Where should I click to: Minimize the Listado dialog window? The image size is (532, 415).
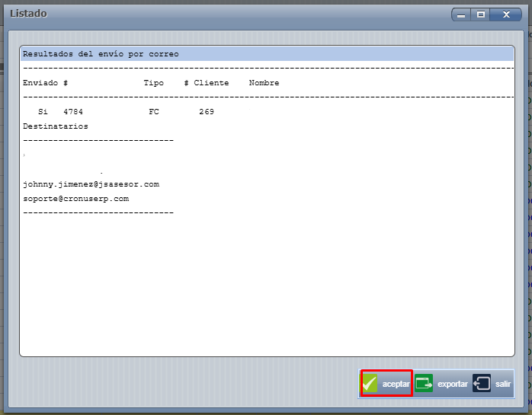[461, 14]
